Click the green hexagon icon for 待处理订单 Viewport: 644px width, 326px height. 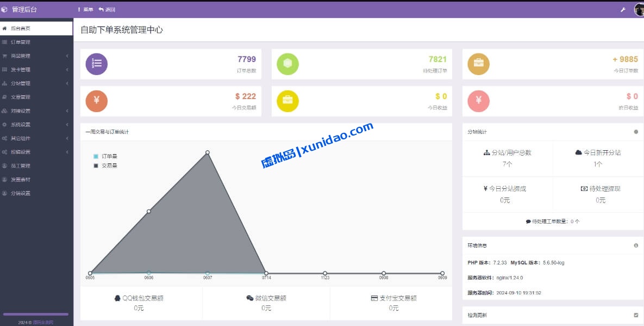(x=287, y=64)
